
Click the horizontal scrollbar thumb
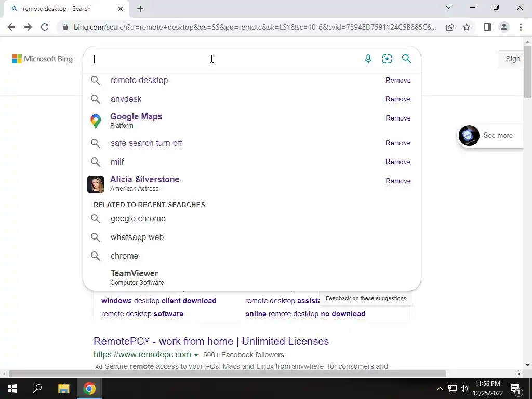pos(228,374)
